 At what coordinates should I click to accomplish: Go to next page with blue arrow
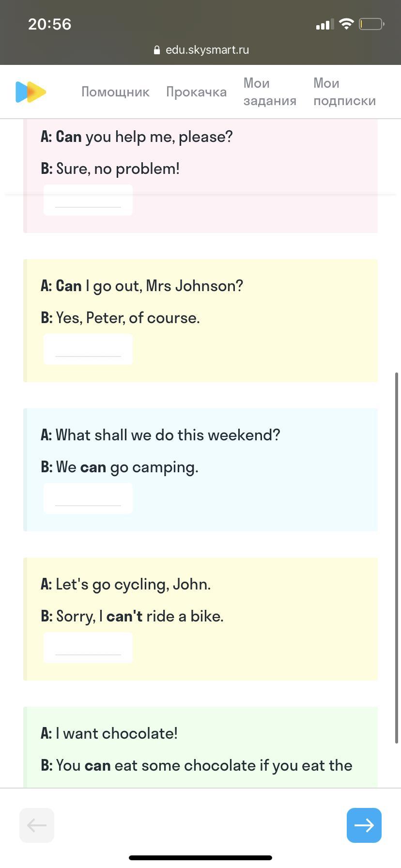pyautogui.click(x=364, y=825)
